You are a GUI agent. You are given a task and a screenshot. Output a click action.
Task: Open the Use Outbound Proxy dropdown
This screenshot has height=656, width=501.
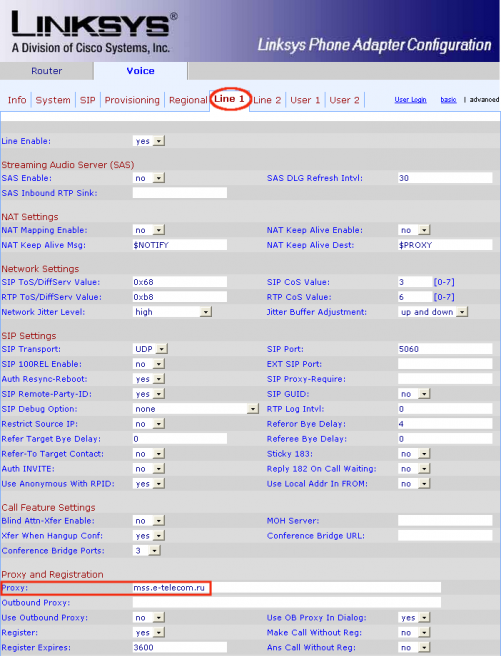click(149, 618)
